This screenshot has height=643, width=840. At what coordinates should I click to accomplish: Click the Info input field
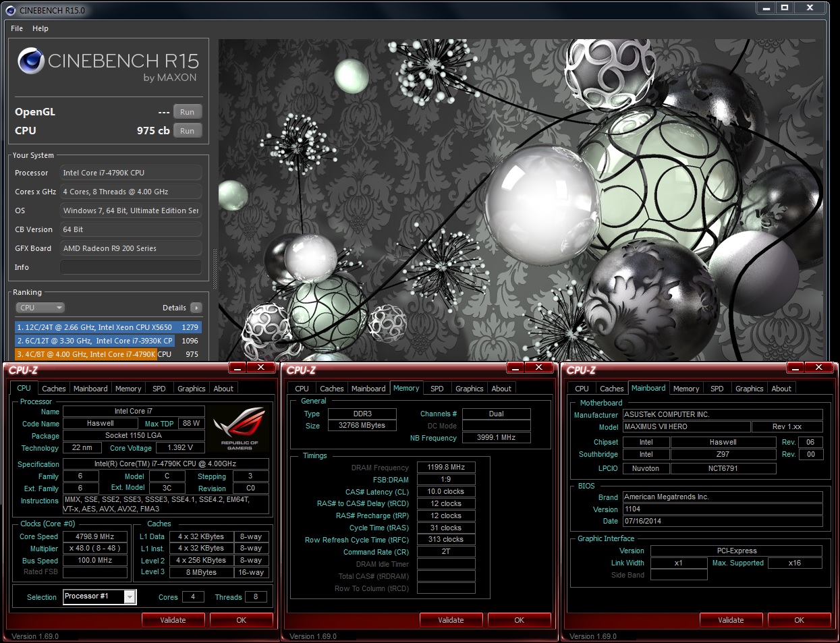point(131,267)
